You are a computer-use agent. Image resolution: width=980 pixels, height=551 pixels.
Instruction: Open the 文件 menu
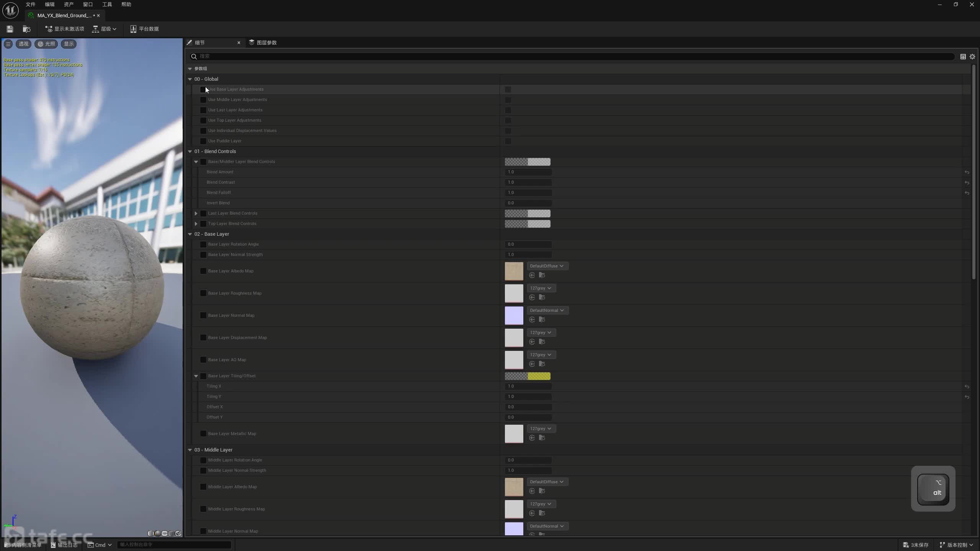pyautogui.click(x=31, y=5)
